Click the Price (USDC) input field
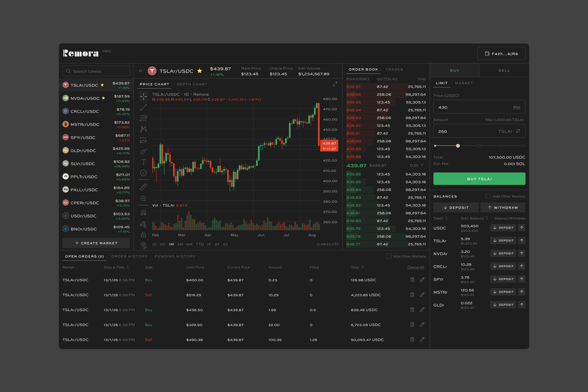The width and height of the screenshot is (588, 392). (479, 107)
